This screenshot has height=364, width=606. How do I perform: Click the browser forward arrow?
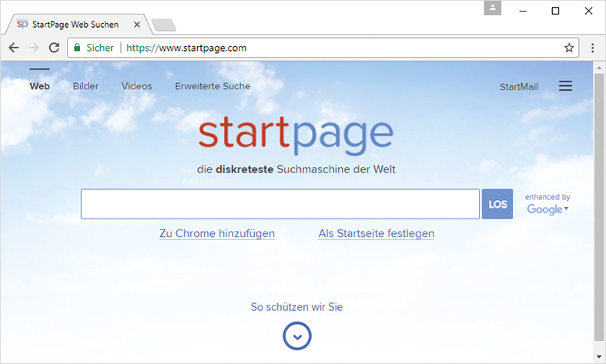(x=34, y=48)
